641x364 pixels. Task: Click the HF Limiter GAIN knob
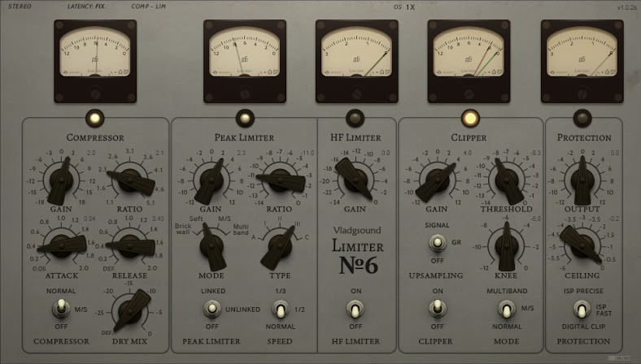coord(355,180)
